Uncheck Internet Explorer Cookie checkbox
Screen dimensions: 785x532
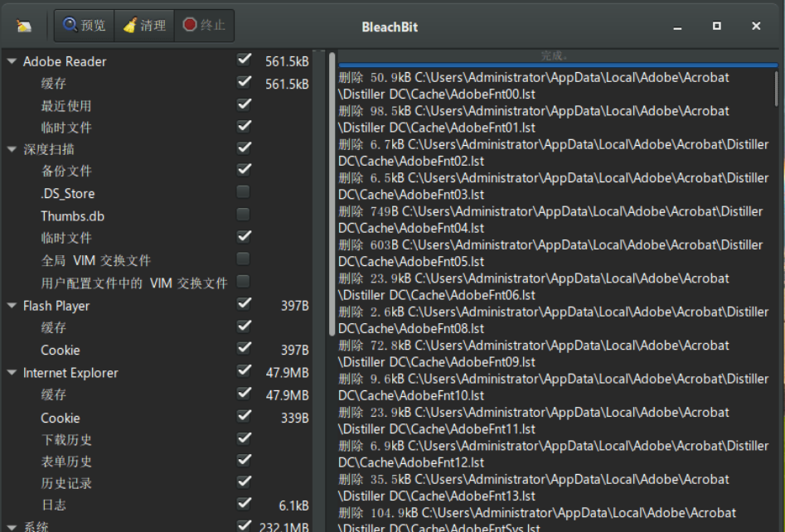pyautogui.click(x=244, y=416)
